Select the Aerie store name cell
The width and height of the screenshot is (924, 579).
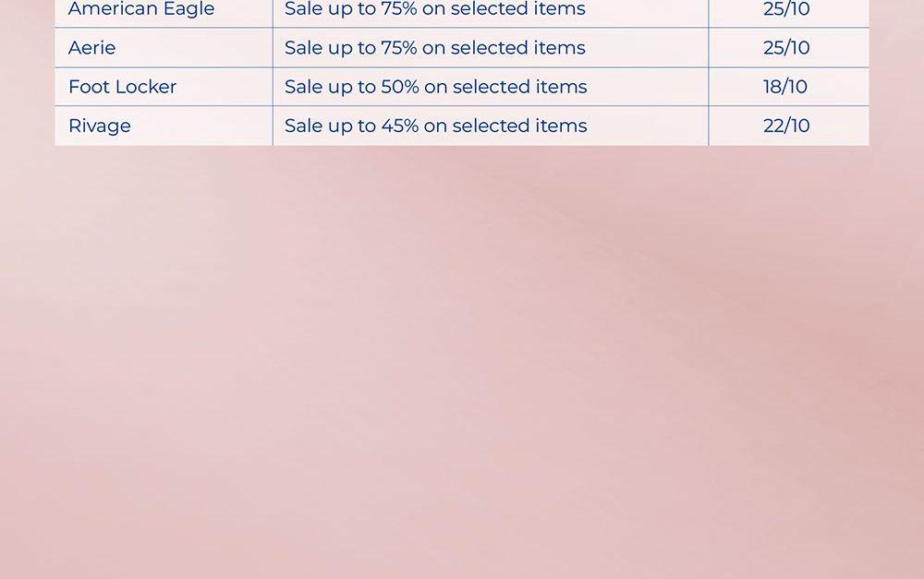pyautogui.click(x=92, y=48)
